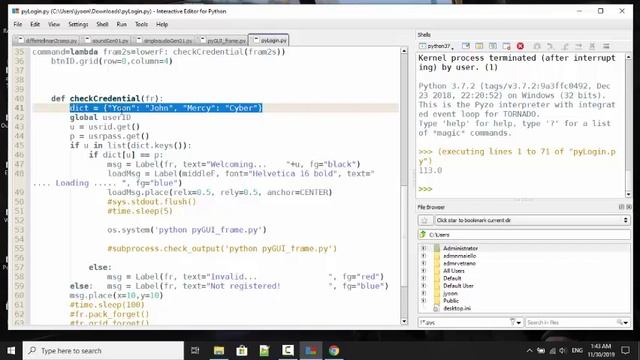Click the debug continue icon
The width and height of the screenshot is (640, 360).
(551, 46)
